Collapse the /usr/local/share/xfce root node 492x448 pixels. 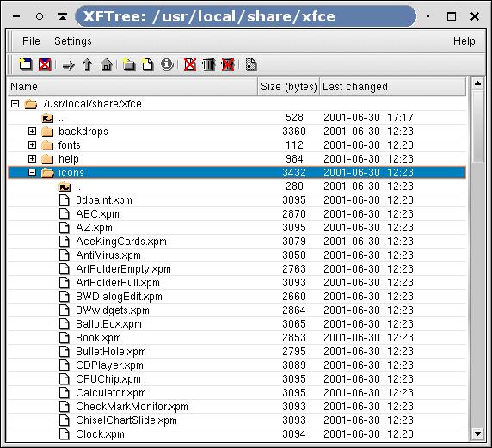click(15, 104)
